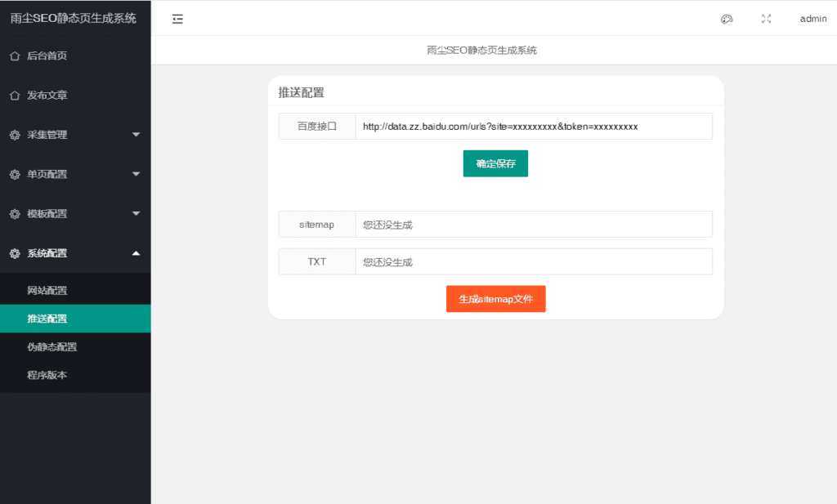Click the gear icon beside 单页配置
This screenshot has height=504, width=837.
(15, 175)
